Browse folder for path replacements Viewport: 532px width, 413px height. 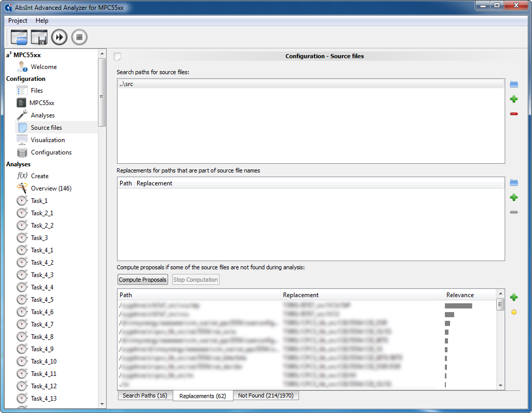[513, 183]
